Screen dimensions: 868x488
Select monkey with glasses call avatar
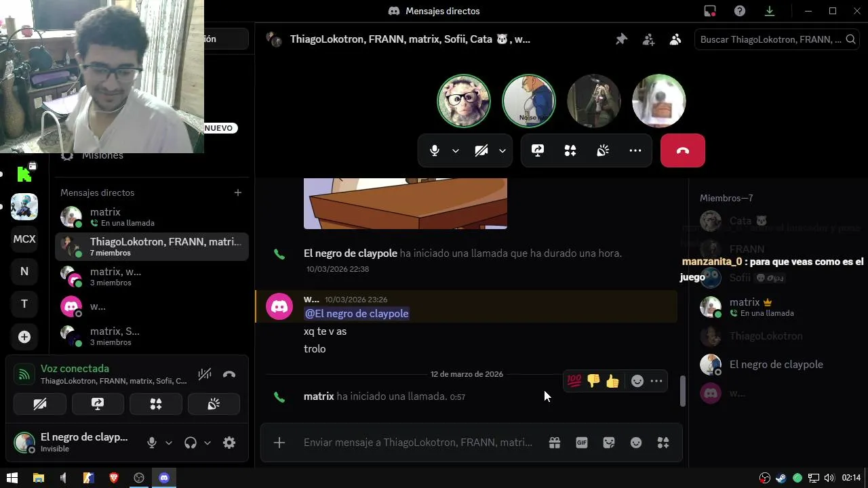click(x=464, y=101)
